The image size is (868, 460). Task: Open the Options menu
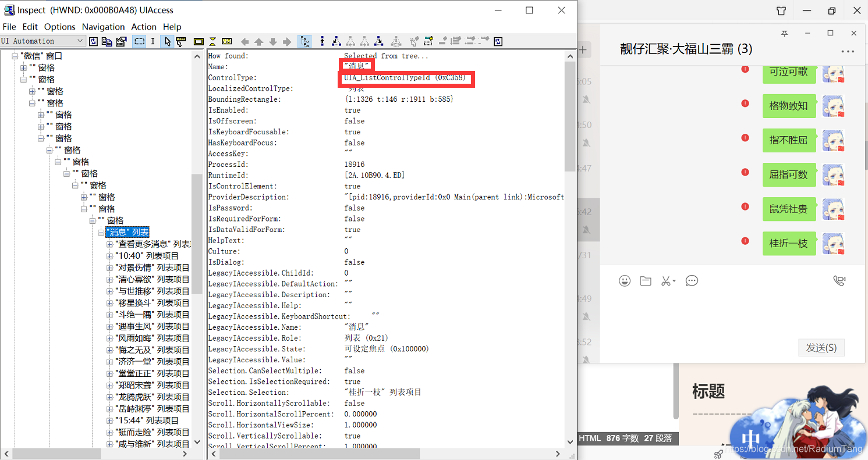[60, 27]
